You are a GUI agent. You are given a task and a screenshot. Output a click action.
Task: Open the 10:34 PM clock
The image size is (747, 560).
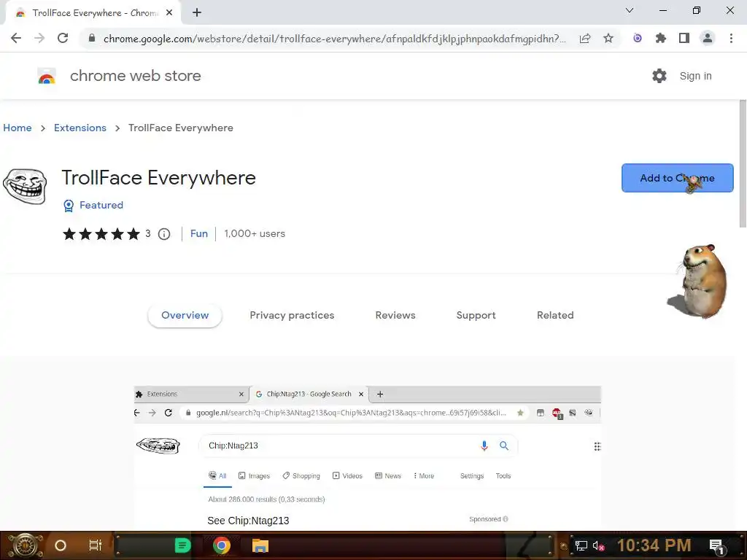654,545
